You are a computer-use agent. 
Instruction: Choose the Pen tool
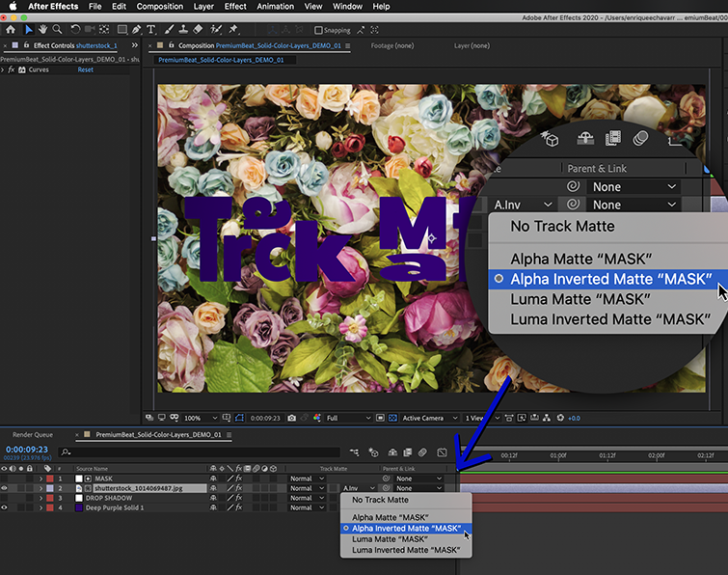(134, 30)
